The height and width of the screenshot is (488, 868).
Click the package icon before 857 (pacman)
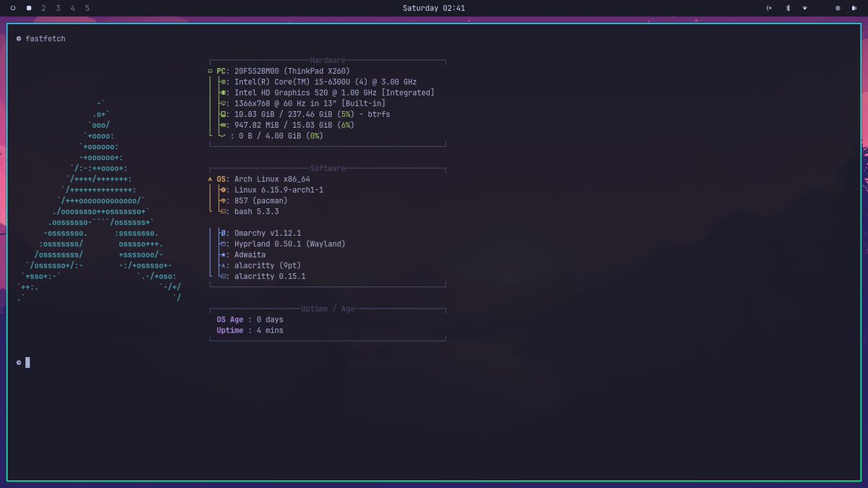tap(224, 201)
